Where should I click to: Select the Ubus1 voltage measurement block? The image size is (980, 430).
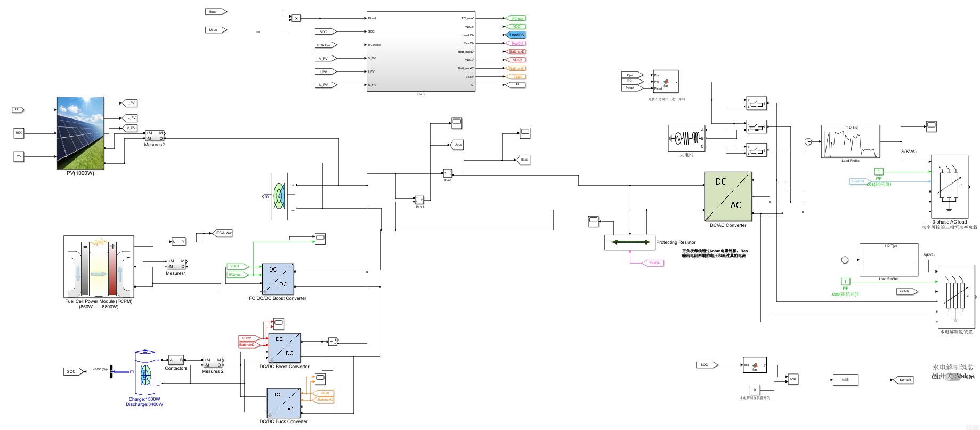pos(419,200)
